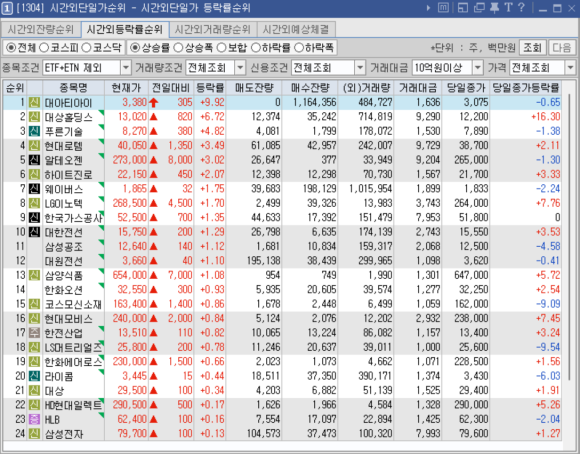Open the 종목조건 dropdown (ETF+ETN 제외)
Image resolution: width=580 pixels, height=454 pixels.
coord(126,68)
